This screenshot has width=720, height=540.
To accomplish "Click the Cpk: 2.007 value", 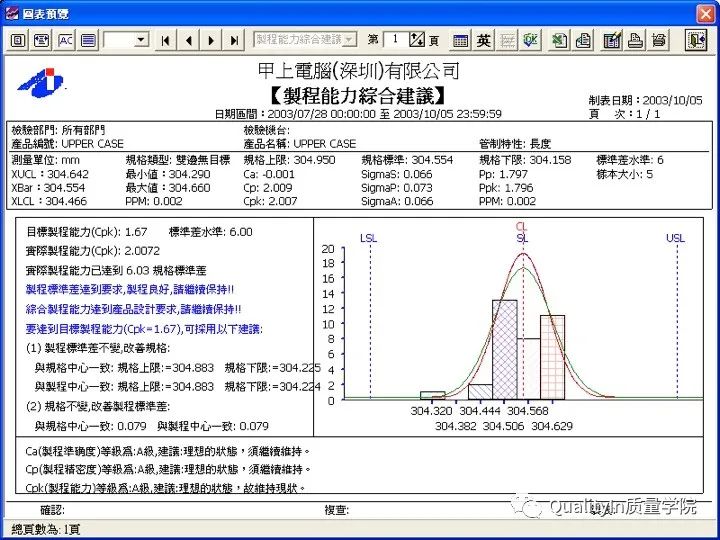I will pyautogui.click(x=270, y=201).
